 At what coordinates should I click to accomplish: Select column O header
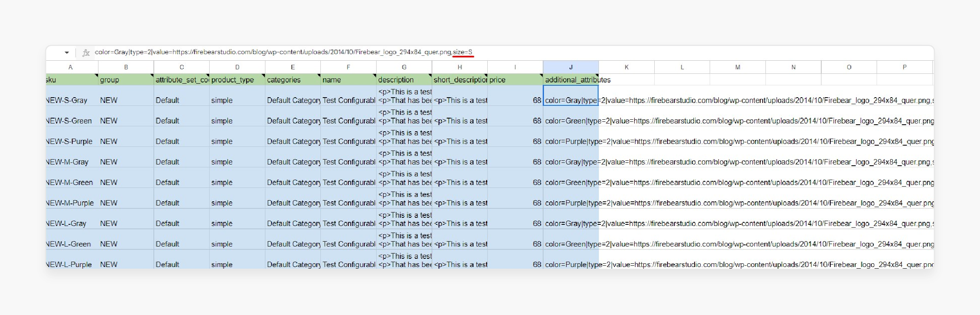point(849,67)
